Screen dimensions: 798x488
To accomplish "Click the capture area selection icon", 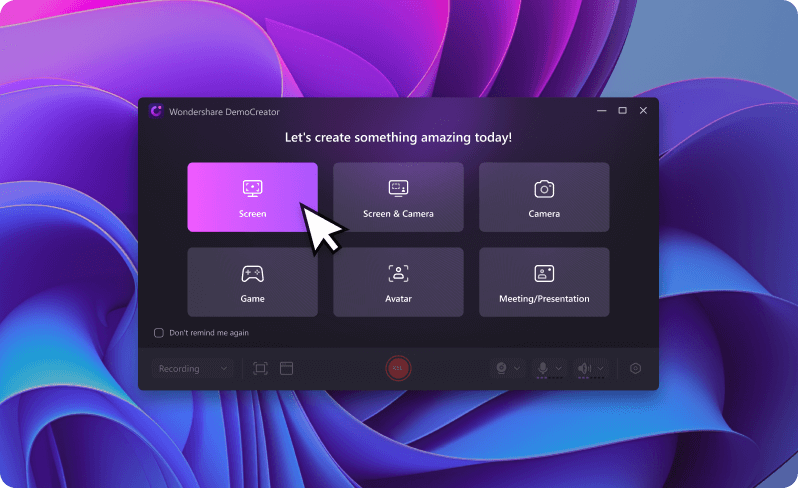I will pos(261,369).
